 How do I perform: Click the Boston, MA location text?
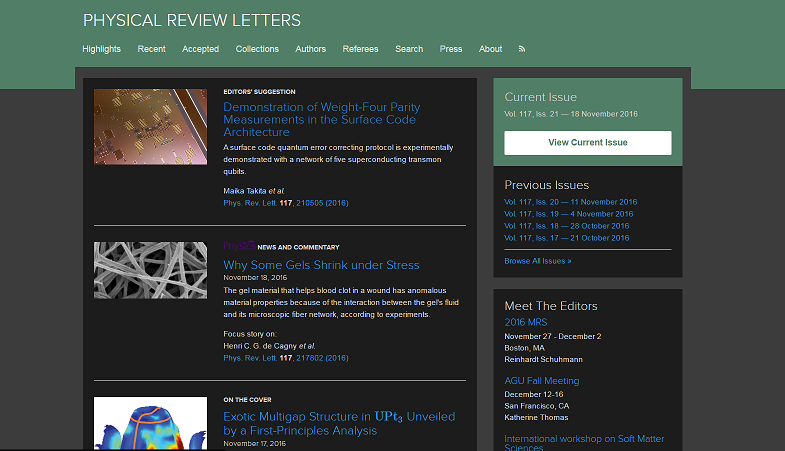point(524,348)
